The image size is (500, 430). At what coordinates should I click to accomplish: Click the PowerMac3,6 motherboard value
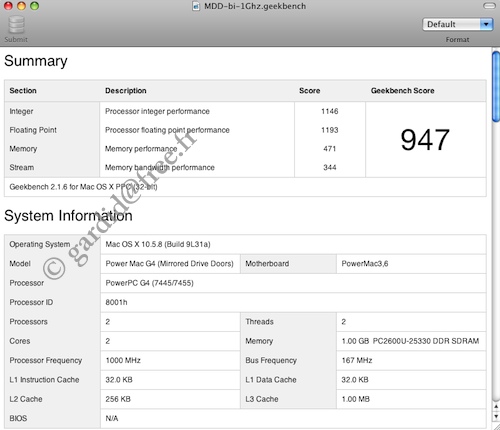(x=365, y=264)
